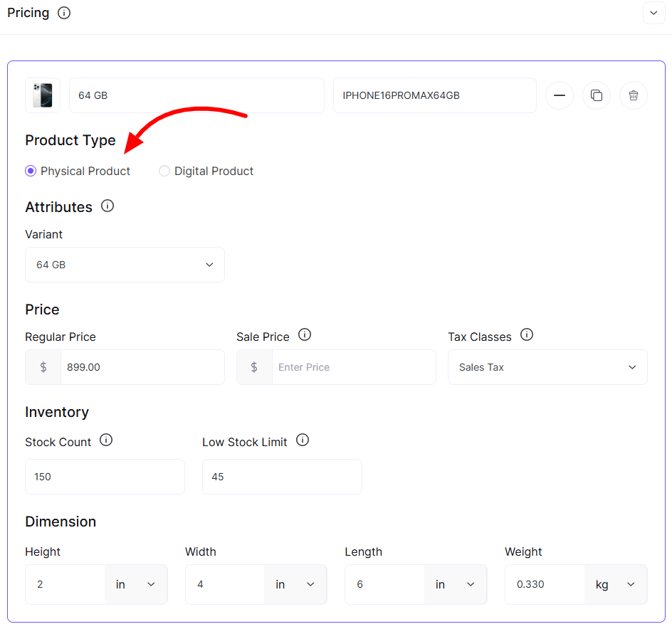Click the Attributes heading text
This screenshot has width=672, height=629.
[x=58, y=207]
